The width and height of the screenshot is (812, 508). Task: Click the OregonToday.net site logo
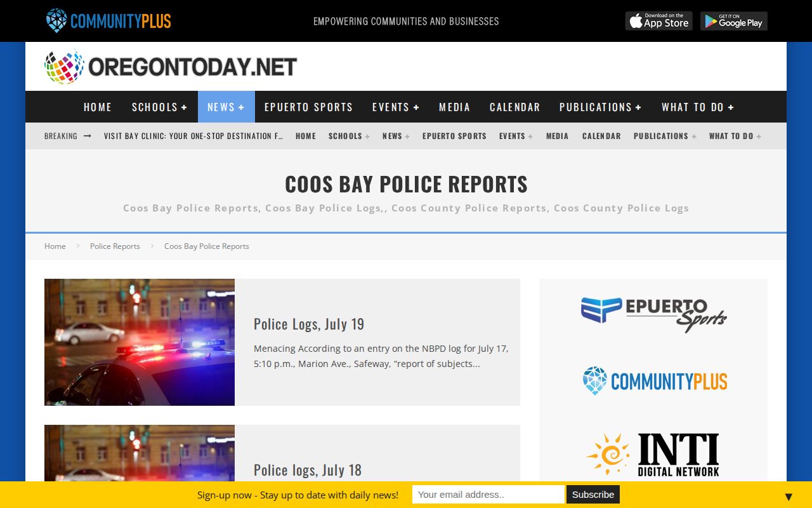pos(171,67)
